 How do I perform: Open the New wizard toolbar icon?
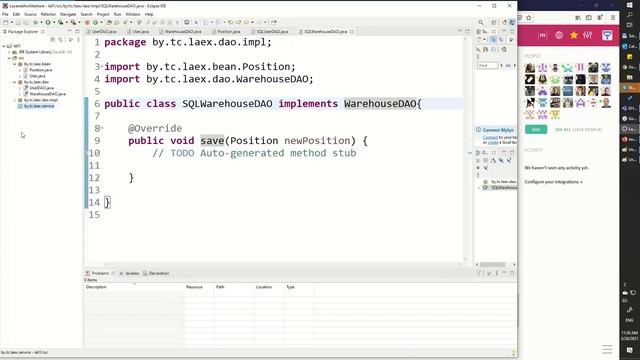pos(6,22)
